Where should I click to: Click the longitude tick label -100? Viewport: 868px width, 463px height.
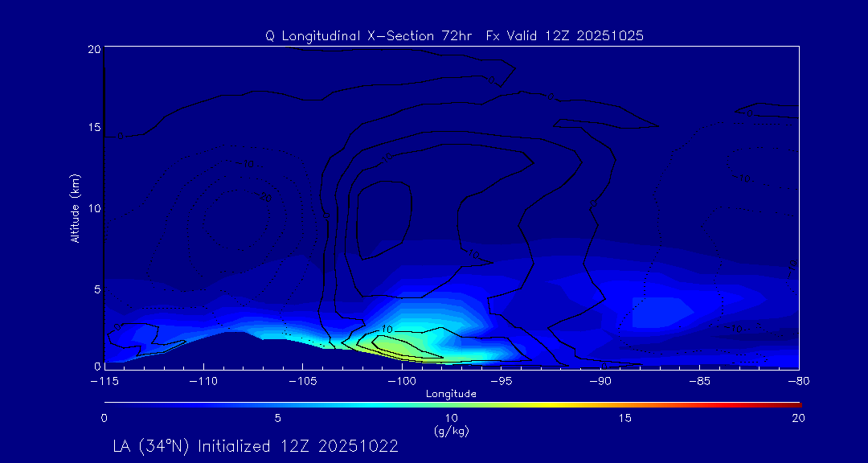[x=402, y=382]
